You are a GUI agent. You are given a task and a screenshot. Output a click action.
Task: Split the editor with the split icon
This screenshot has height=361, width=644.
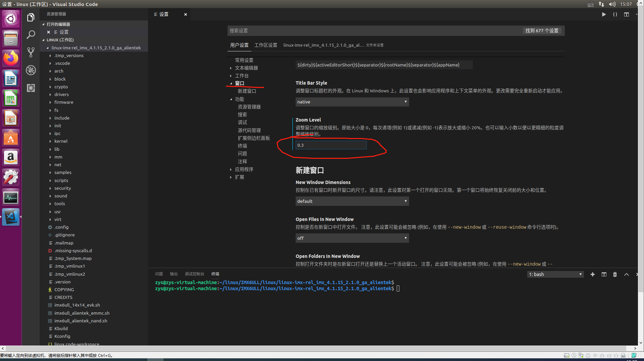pos(626,14)
